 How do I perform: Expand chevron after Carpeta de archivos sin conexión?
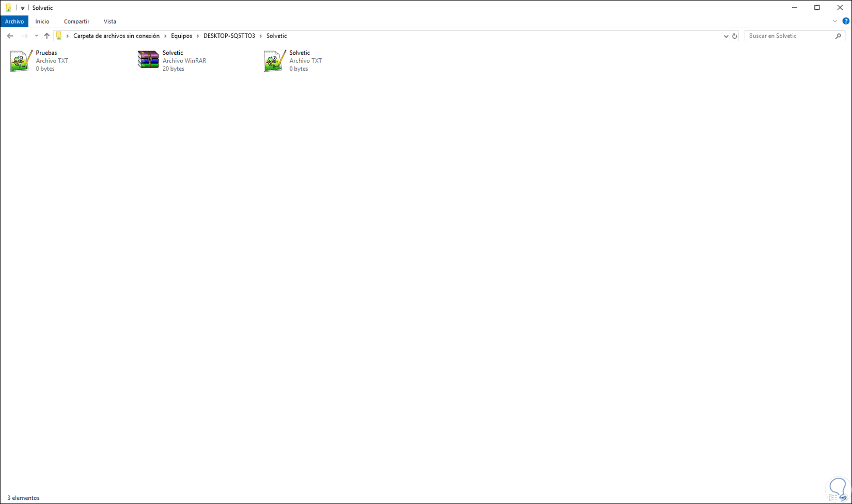pos(165,36)
